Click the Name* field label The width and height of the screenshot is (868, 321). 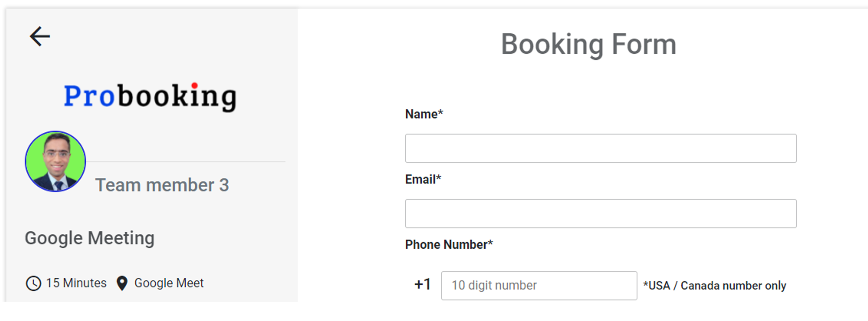[424, 114]
